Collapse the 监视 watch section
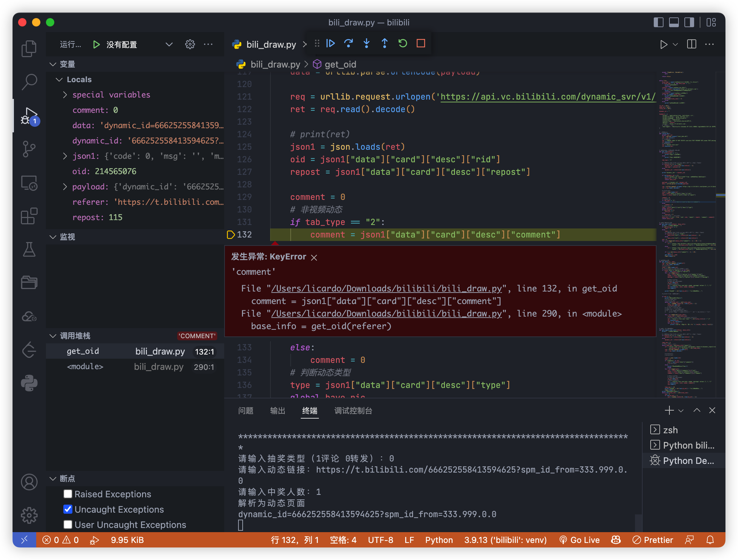Image resolution: width=738 pixels, height=560 pixels. 53,237
